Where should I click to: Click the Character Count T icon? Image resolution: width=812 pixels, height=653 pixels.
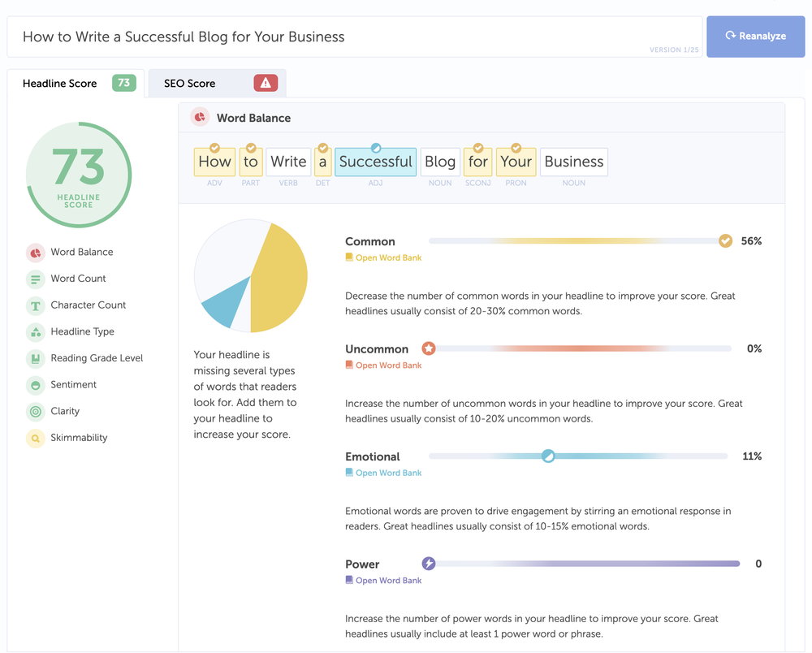(x=35, y=305)
